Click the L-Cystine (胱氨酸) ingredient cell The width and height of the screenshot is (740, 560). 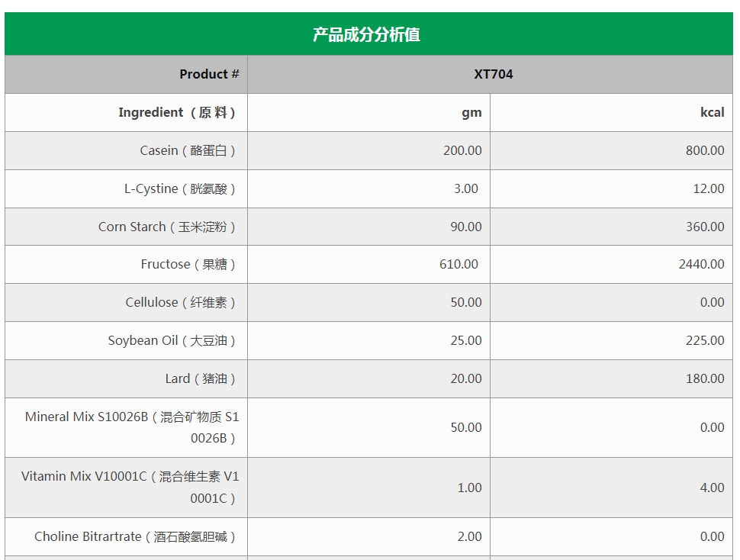tap(126, 188)
